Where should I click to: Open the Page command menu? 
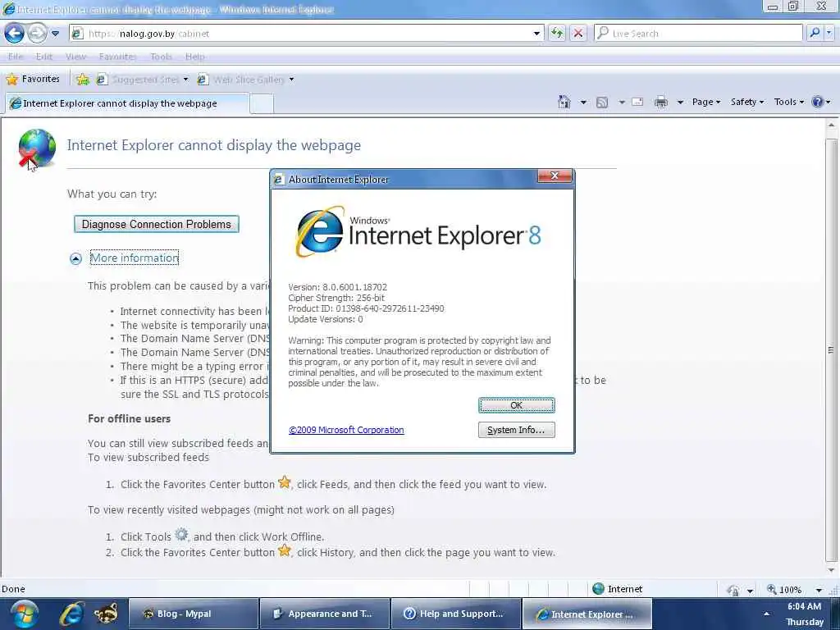coord(706,102)
